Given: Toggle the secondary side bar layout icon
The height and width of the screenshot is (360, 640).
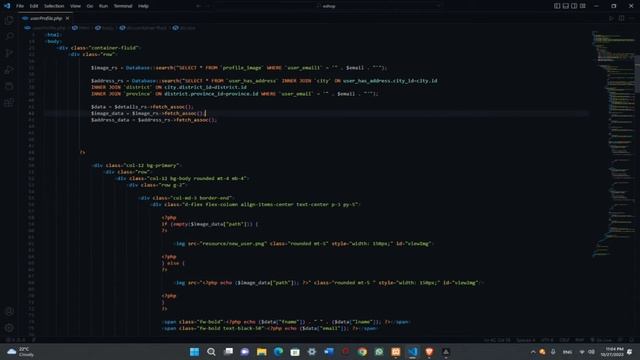Looking at the screenshot, I should pos(574,6).
